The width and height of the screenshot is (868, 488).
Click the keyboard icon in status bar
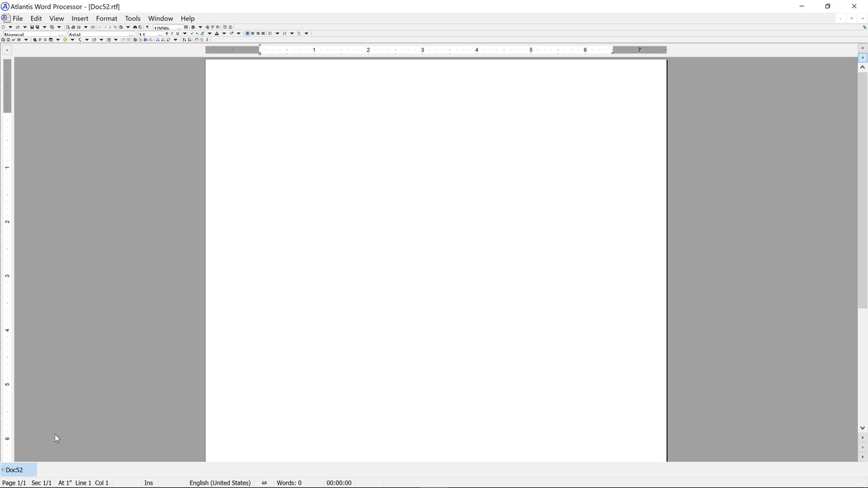click(264, 483)
